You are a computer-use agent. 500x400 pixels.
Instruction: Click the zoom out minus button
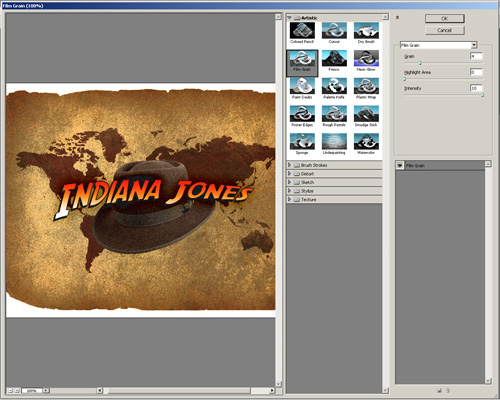tap(10, 390)
